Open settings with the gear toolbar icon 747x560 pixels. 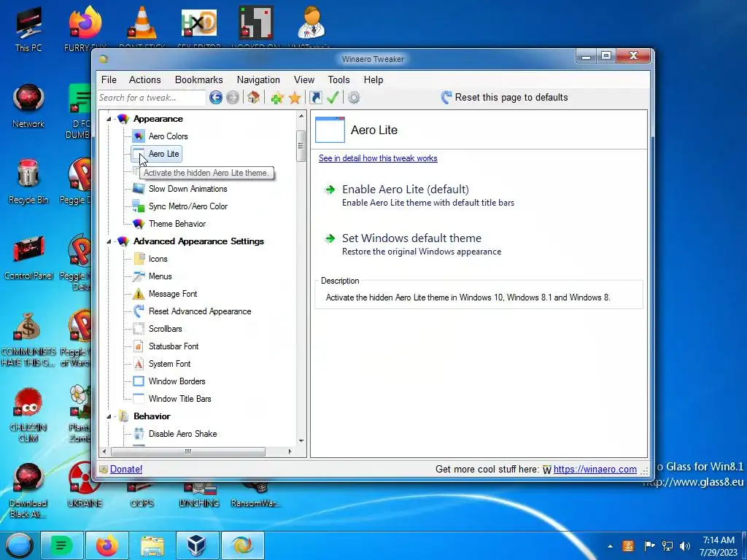[x=354, y=98]
